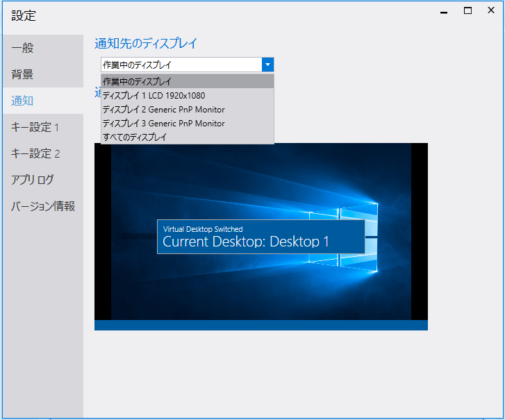Open キー設定 1 tab
The height and width of the screenshot is (420, 505).
(43, 127)
